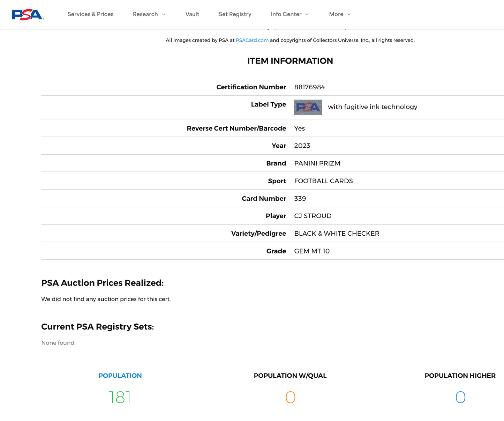Image resolution: width=504 pixels, height=421 pixels.
Task: Click the BLACK & WHITE CHECKER variety text
Action: (337, 234)
